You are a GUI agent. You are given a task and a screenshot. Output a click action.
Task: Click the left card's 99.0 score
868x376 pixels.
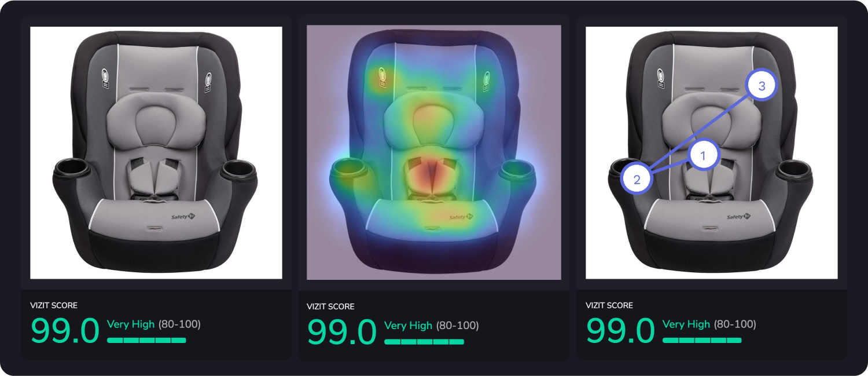pyautogui.click(x=65, y=331)
